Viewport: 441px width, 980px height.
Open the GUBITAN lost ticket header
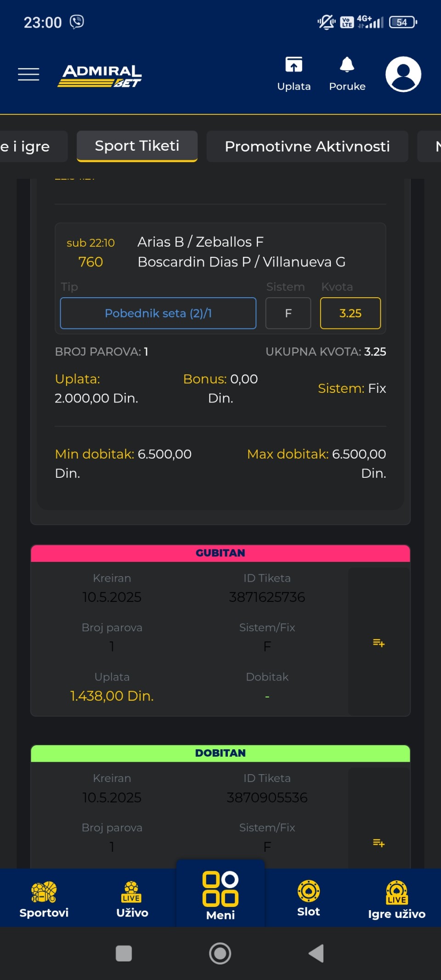point(220,553)
